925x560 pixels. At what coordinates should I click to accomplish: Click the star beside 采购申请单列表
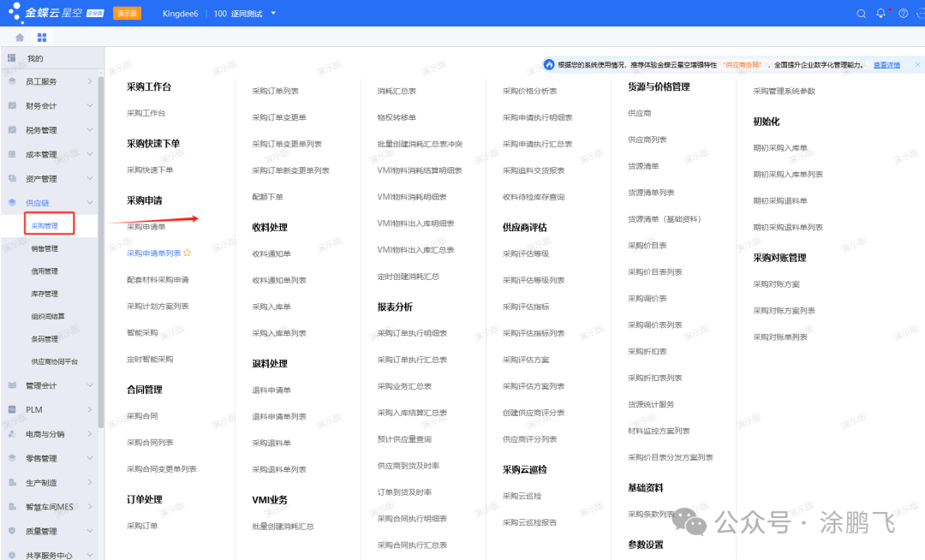(x=187, y=253)
